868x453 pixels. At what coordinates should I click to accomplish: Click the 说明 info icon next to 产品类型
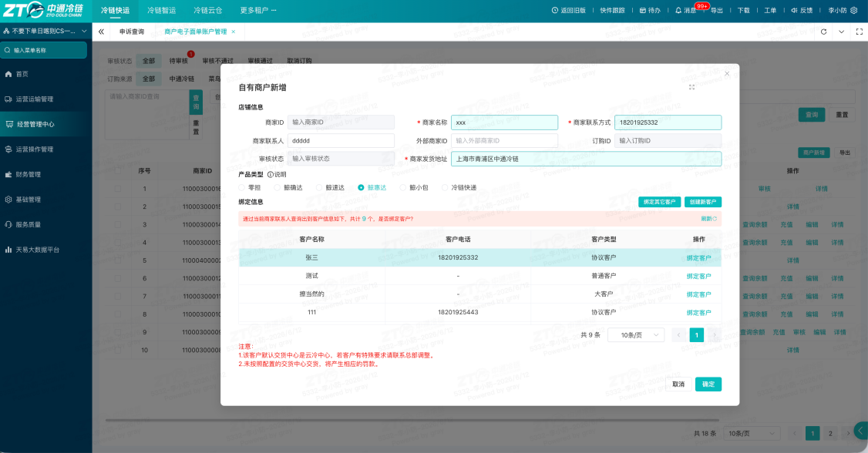270,174
